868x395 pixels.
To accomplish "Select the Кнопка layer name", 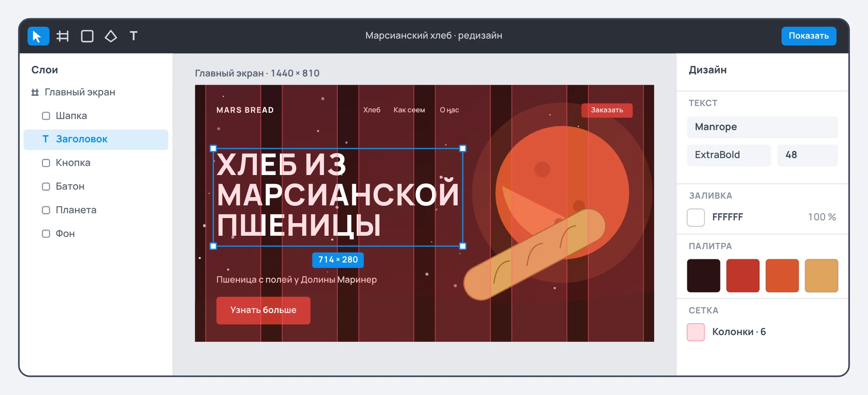I will (73, 163).
